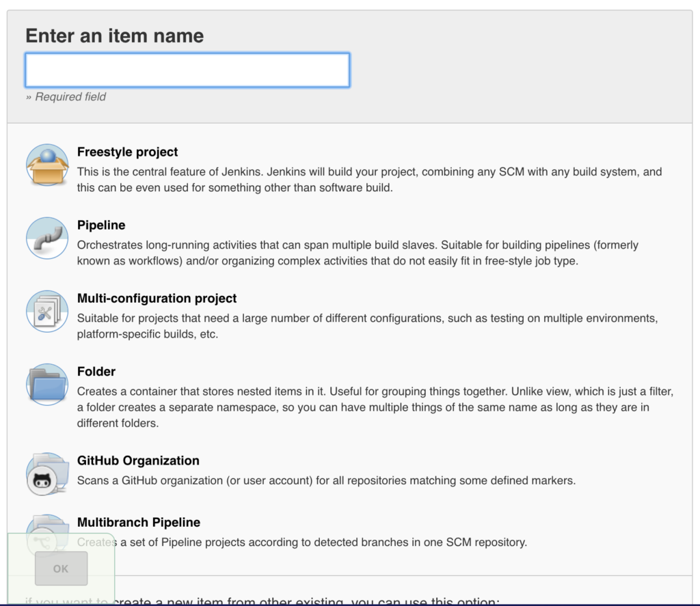The height and width of the screenshot is (606, 700).
Task: Select the GitHub Organization octocat icon
Action: [x=47, y=474]
